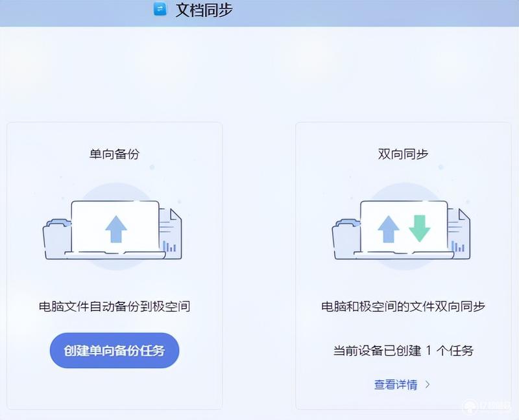Image resolution: width=519 pixels, height=420 pixels.
Task: Click the 创建单向备份任务 button
Action: [x=115, y=351]
